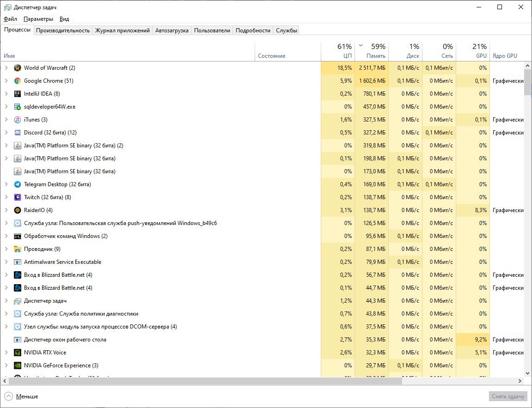Image resolution: width=532 pixels, height=408 pixels.
Task: Click the World of Warcraft process icon
Action: 17,68
